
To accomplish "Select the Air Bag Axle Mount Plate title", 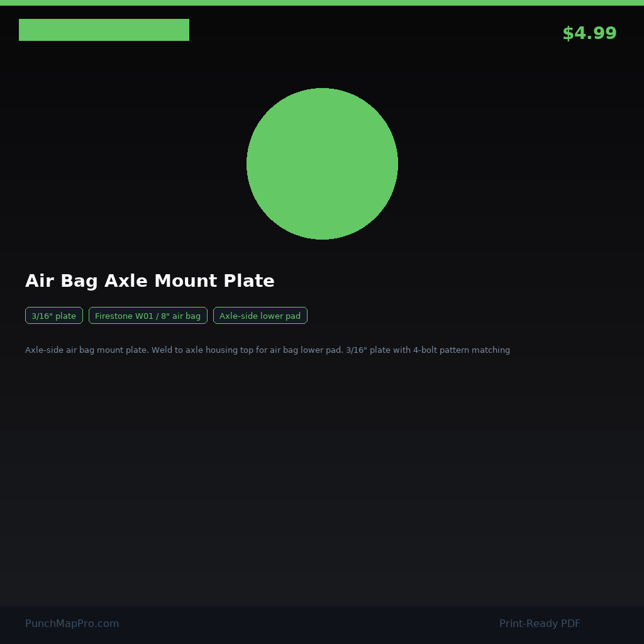I will coord(150,281).
